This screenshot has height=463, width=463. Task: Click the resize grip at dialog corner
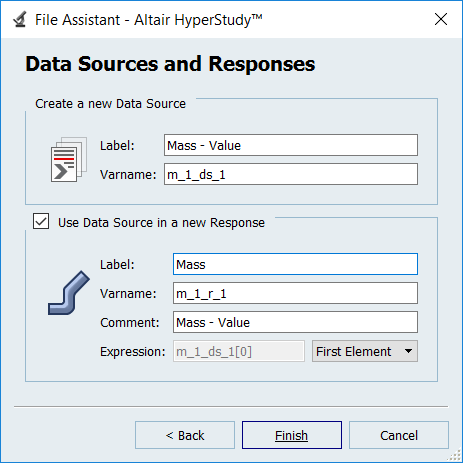coord(454,455)
